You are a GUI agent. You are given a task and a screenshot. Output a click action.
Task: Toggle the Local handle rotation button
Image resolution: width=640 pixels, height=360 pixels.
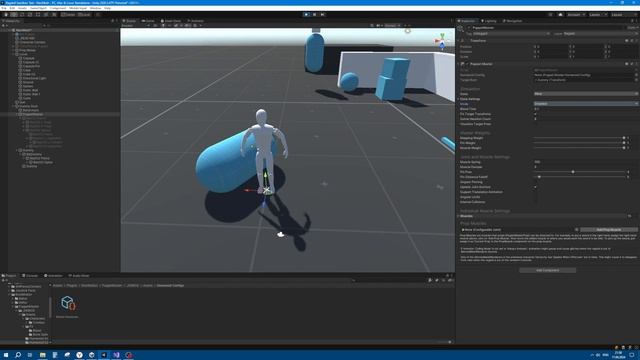84,14
